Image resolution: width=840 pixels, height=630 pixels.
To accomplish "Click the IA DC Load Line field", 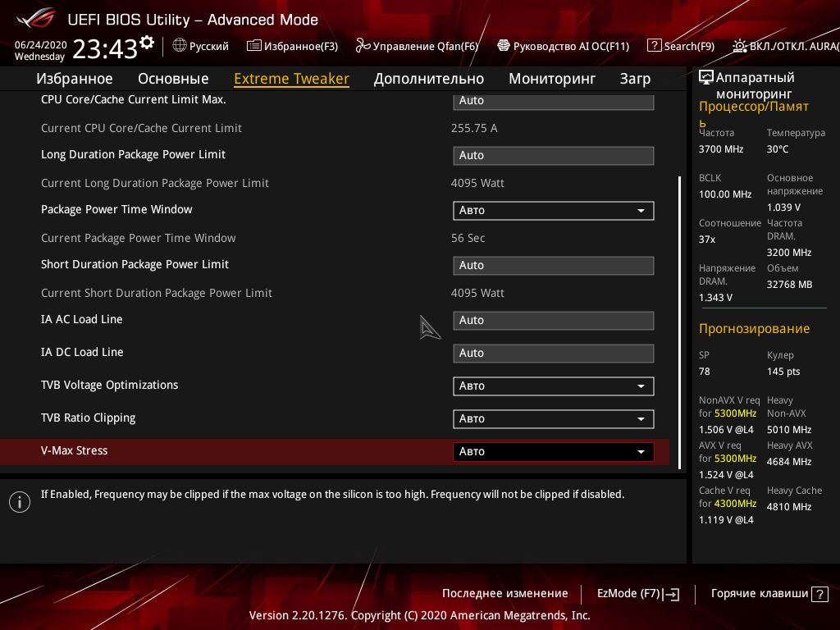I will (x=554, y=354).
